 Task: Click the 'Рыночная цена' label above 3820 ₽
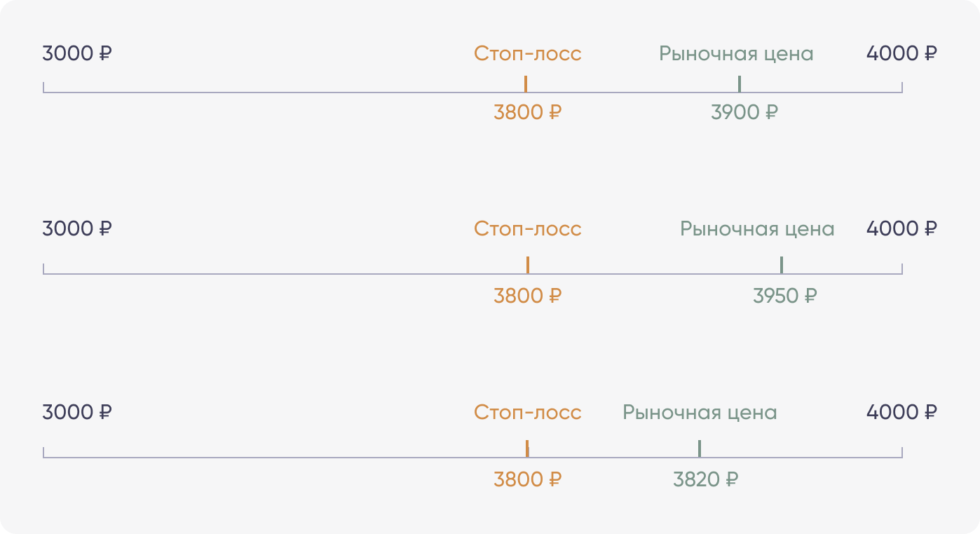pyautogui.click(x=700, y=412)
